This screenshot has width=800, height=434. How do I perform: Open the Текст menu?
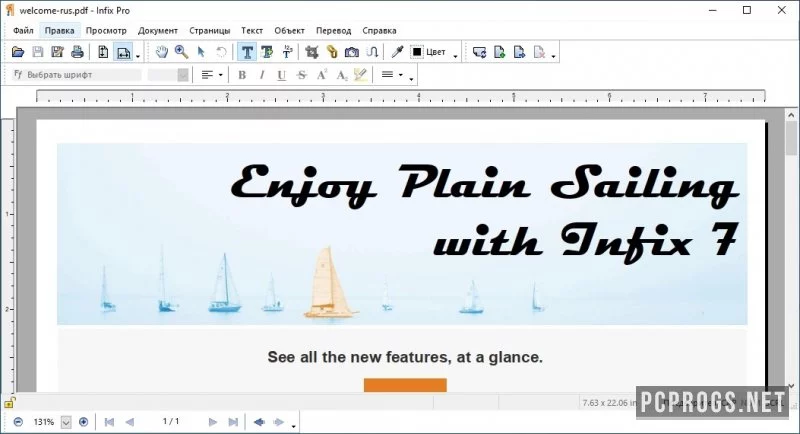pos(252,31)
